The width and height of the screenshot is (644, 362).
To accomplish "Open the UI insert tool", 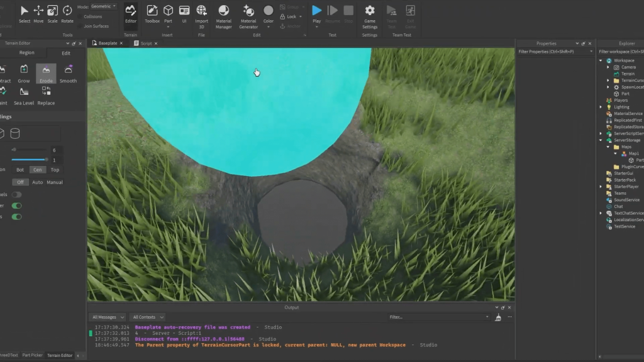I will [184, 14].
